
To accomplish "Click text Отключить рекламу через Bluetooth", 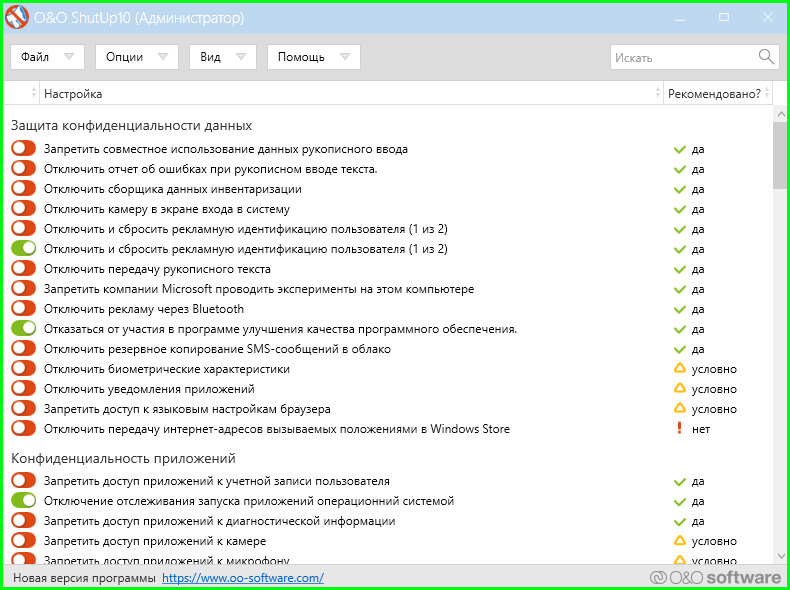I will pyautogui.click(x=144, y=309).
